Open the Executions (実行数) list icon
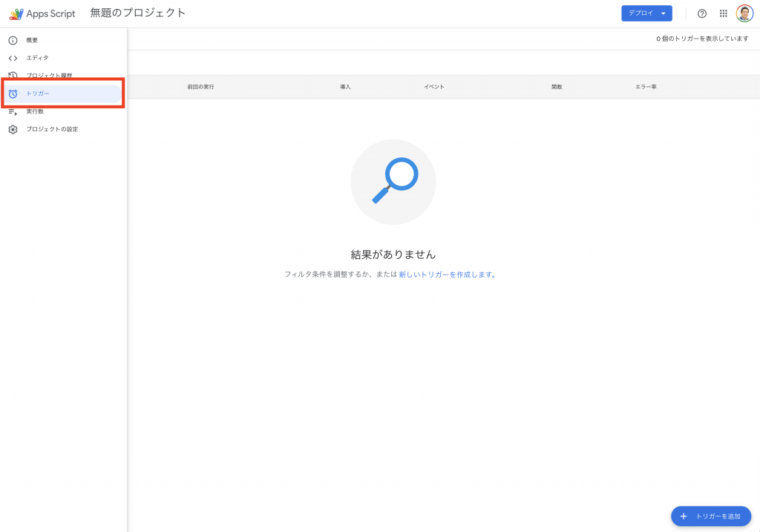 13,111
